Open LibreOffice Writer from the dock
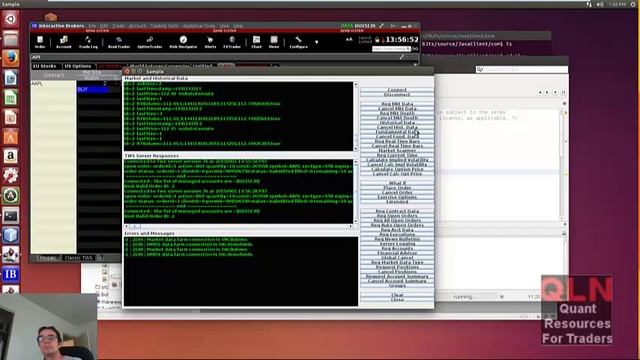This screenshot has width=640, height=360. coord(11,78)
